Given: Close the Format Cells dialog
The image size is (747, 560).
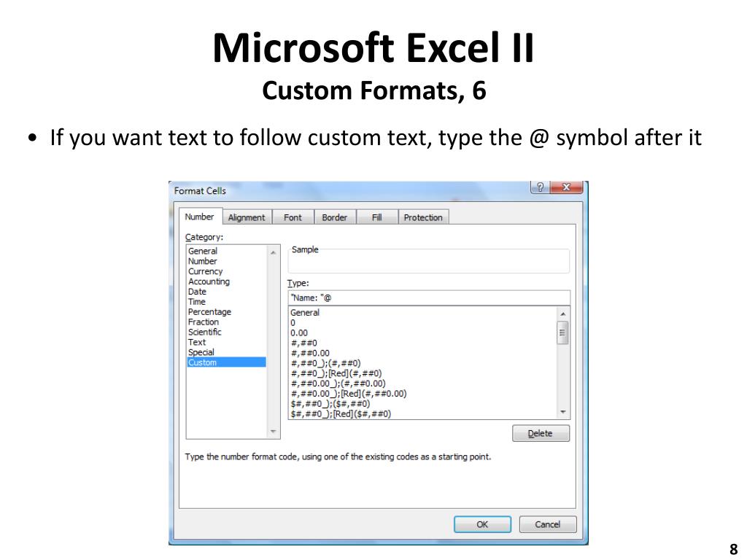Looking at the screenshot, I should coord(566,187).
